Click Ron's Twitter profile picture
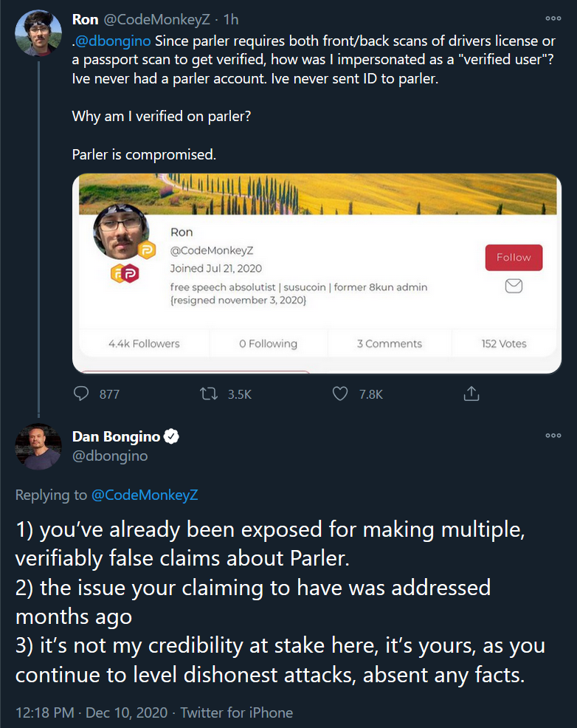This screenshot has height=728, width=577. (x=38, y=33)
